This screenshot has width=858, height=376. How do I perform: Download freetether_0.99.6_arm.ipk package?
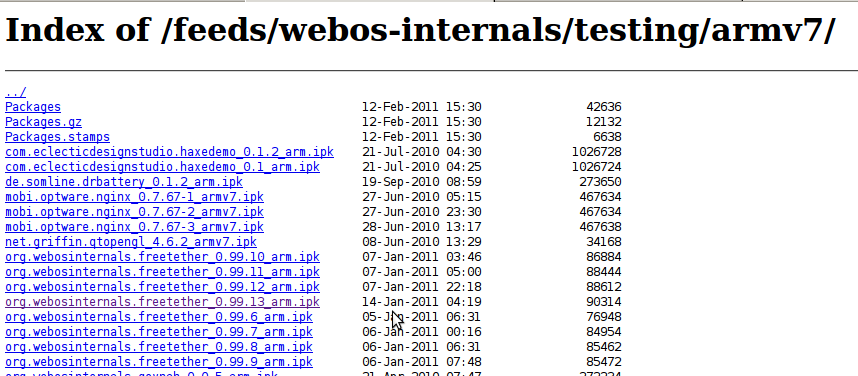159,317
